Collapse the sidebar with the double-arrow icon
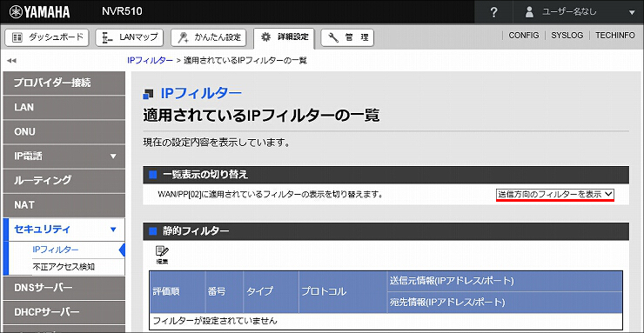The image size is (644, 333). (11, 61)
